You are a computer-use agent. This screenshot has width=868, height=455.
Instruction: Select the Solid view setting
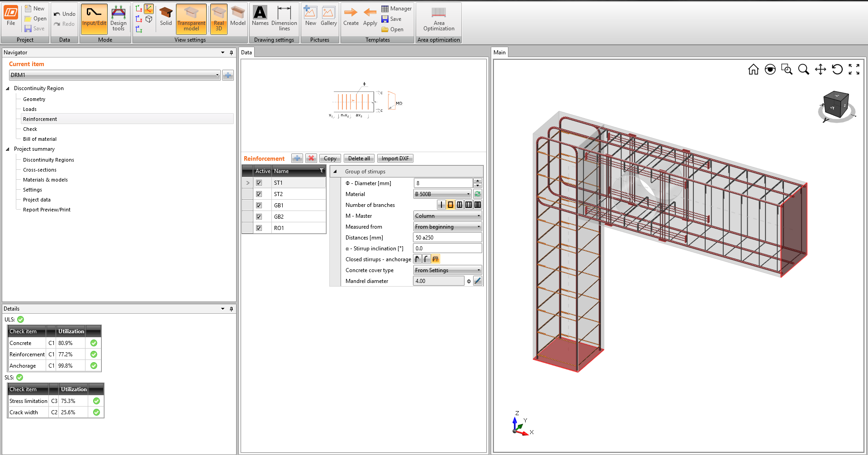pyautogui.click(x=166, y=19)
